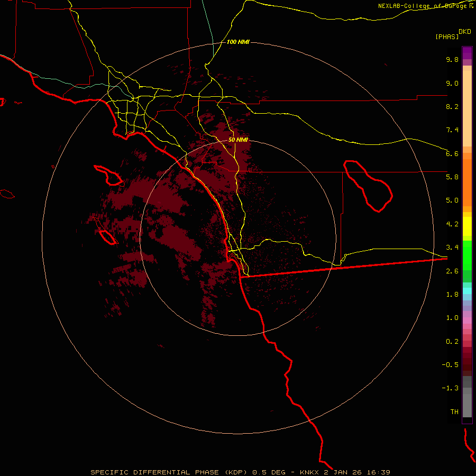
Task: Select the 6.6 scale value
Action: coord(452,153)
